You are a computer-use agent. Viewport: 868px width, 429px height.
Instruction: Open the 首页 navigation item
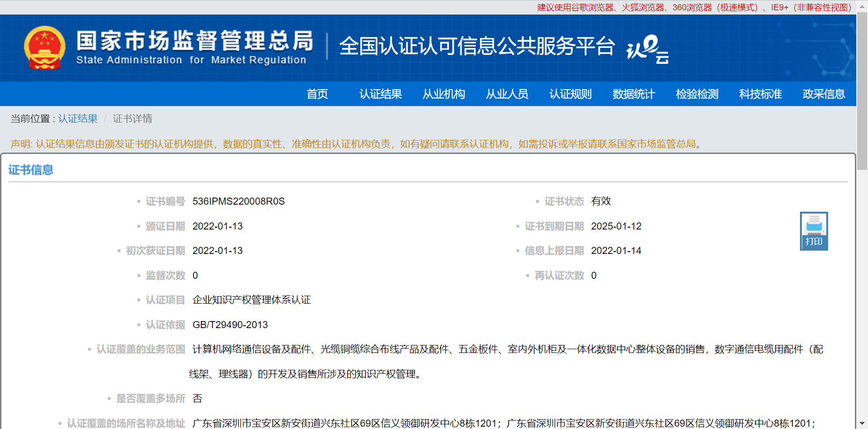[317, 94]
